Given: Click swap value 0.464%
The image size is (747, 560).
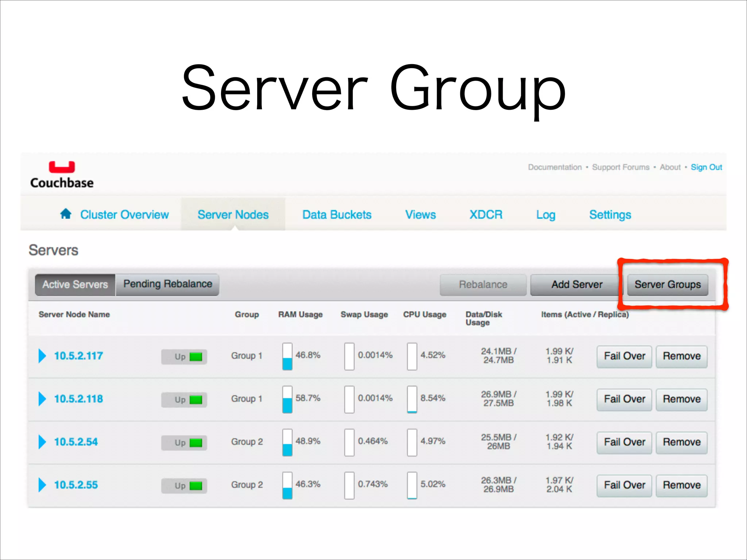Looking at the screenshot, I should pyautogui.click(x=373, y=441).
